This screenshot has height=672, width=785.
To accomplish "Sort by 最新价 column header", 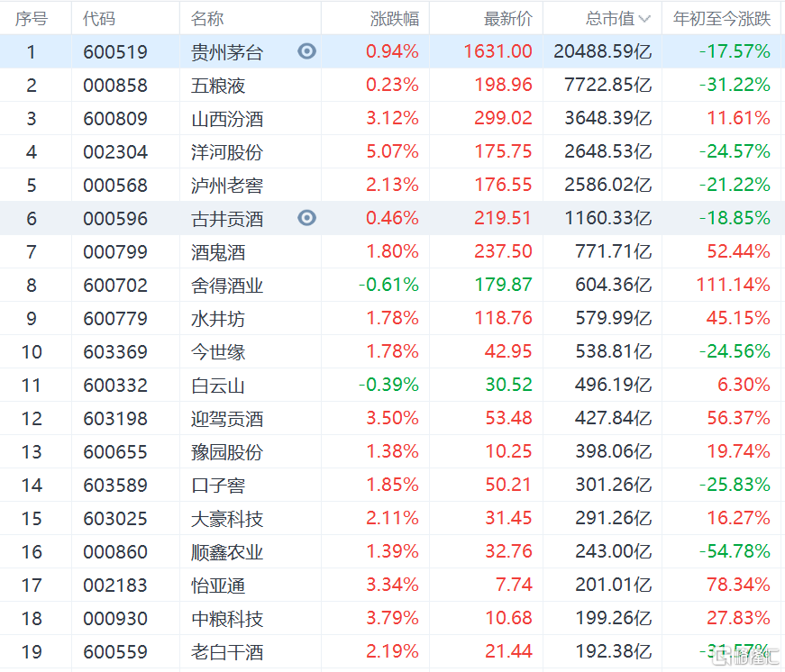I will tap(507, 19).
